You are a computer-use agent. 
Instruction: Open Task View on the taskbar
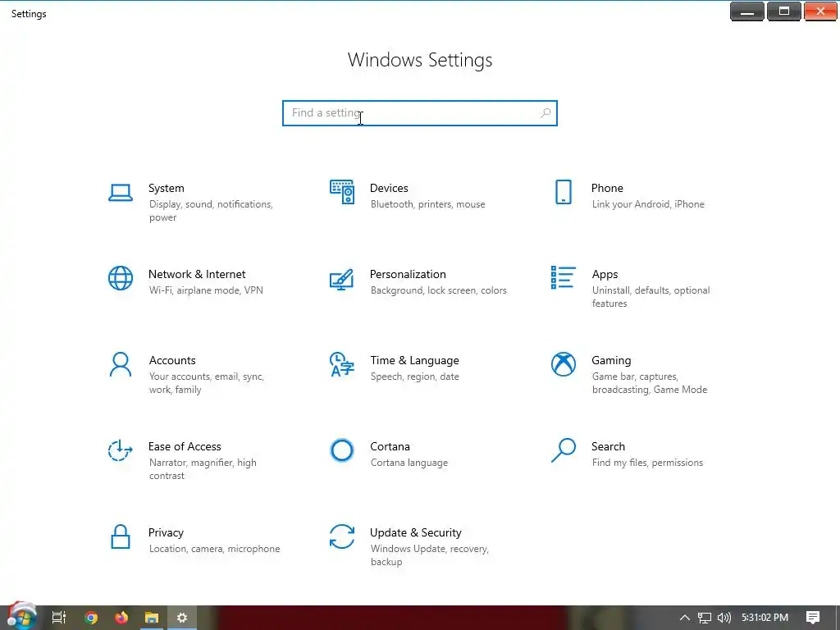(59, 618)
